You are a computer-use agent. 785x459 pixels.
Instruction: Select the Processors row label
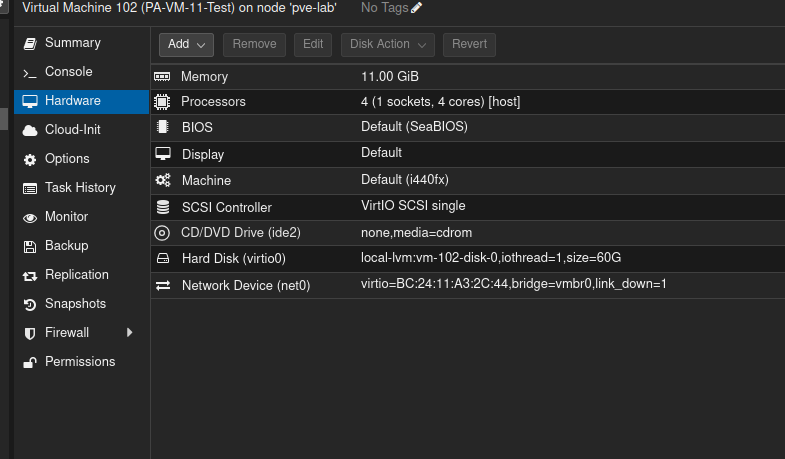click(x=213, y=102)
